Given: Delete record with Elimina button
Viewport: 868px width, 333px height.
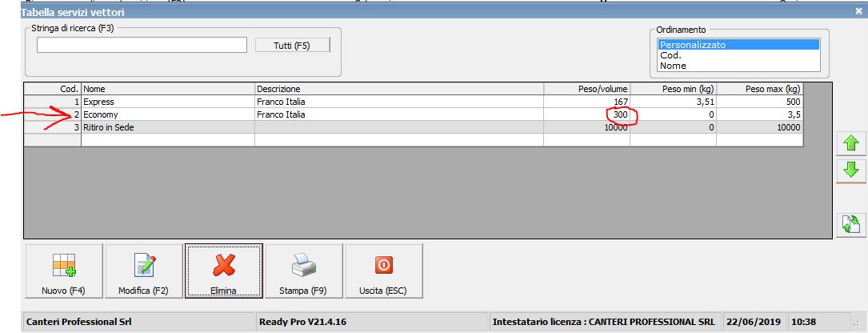Looking at the screenshot, I should (224, 271).
